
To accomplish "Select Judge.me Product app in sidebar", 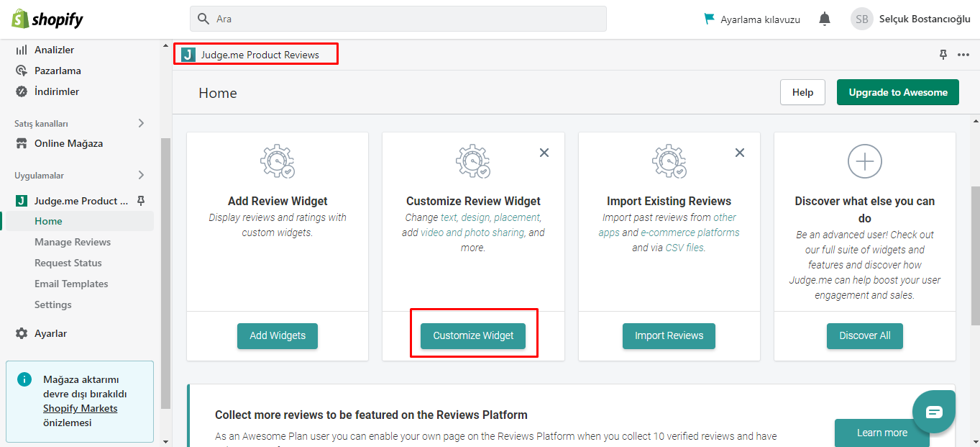I will (81, 201).
